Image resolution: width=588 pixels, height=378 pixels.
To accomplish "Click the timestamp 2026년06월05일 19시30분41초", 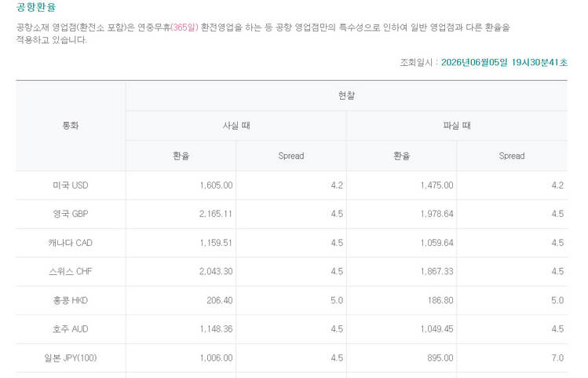I will 504,62.
